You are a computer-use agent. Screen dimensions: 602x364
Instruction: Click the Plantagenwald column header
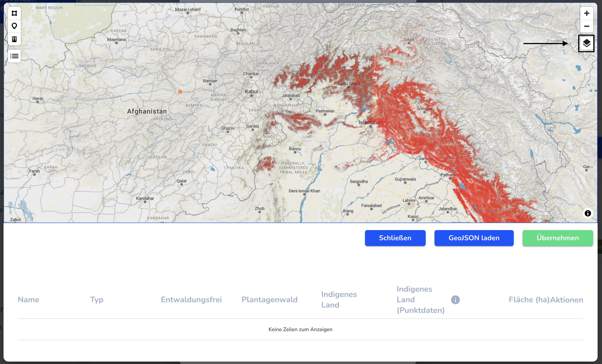(x=269, y=300)
